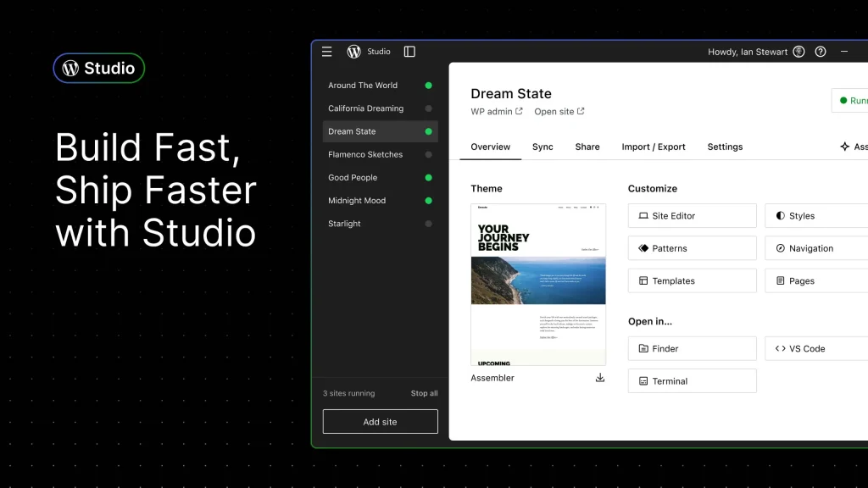Open the Site Editor
The height and width of the screenshot is (488, 868).
692,216
